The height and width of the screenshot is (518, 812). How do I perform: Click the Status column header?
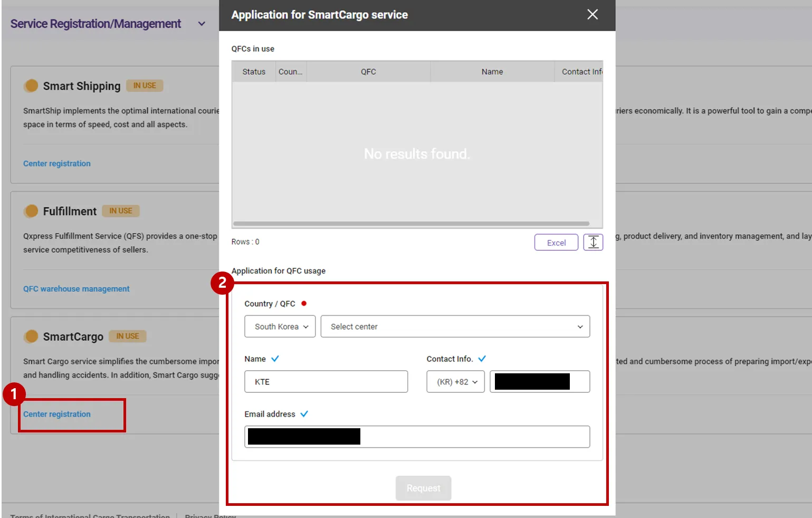click(x=254, y=72)
